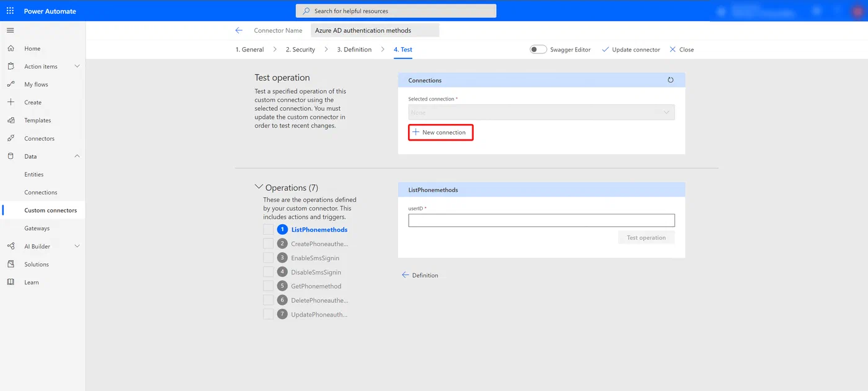
Task: Collapse the sidebar with the hamburger icon
Action: pyautogui.click(x=11, y=30)
